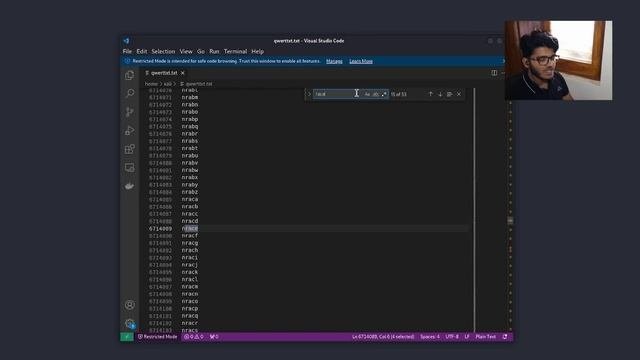The width and height of the screenshot is (640, 360).
Task: Click the text line 'nracp'
Action: [190, 309]
